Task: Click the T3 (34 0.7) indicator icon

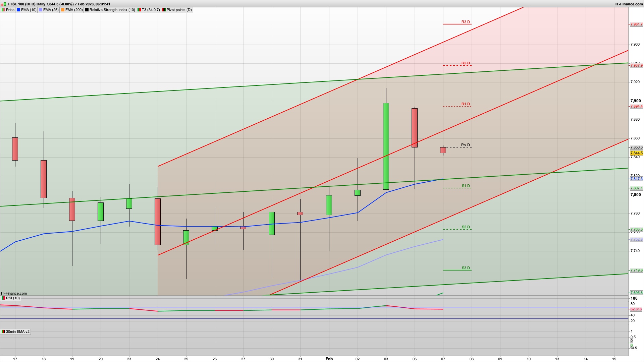Action: 139,10
